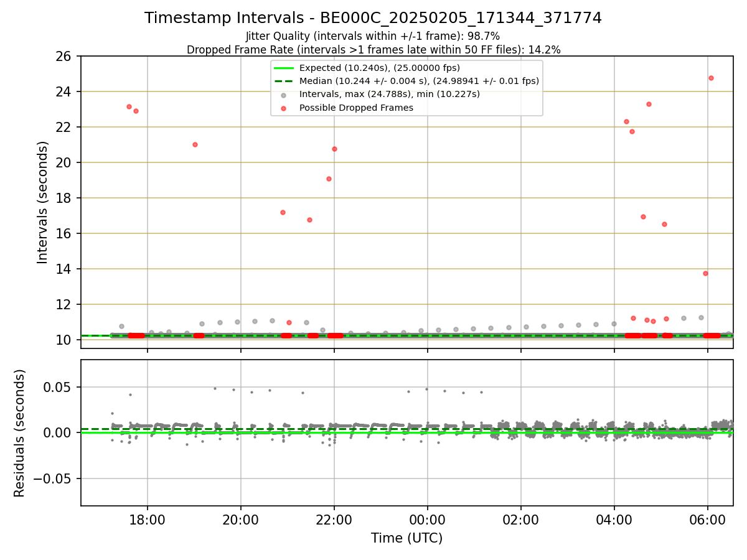Click the 'Time (UTC)' x-axis label
Screen dimensions: 747x560
pyautogui.click(x=407, y=538)
